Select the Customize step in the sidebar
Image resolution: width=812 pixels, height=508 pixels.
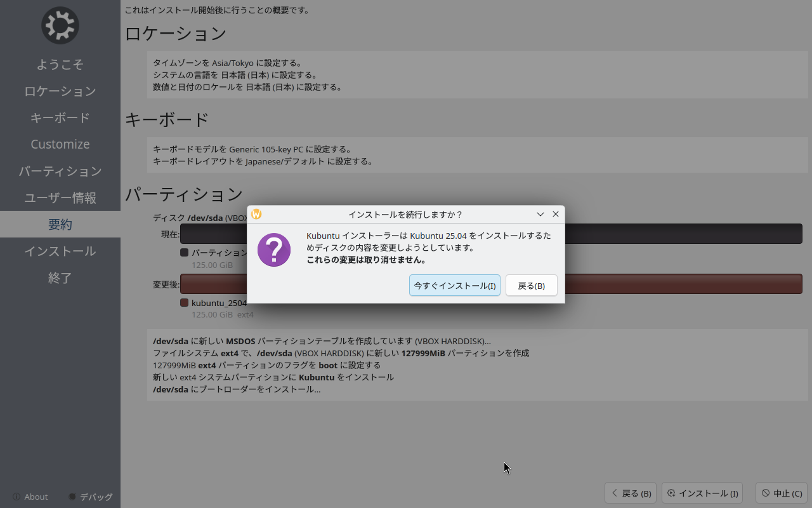click(60, 144)
